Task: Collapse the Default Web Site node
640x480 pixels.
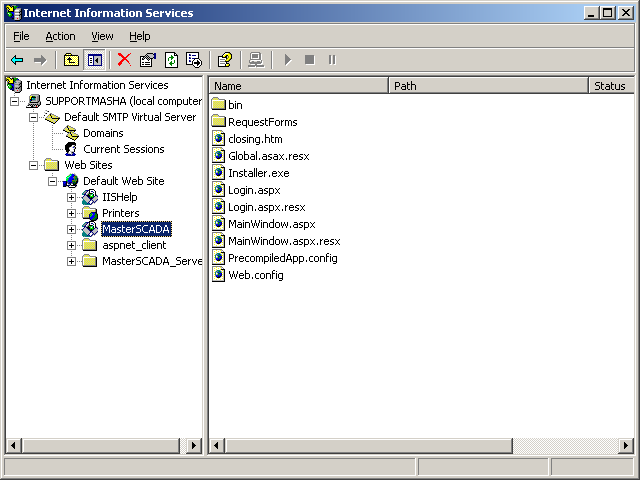Action: [52, 181]
